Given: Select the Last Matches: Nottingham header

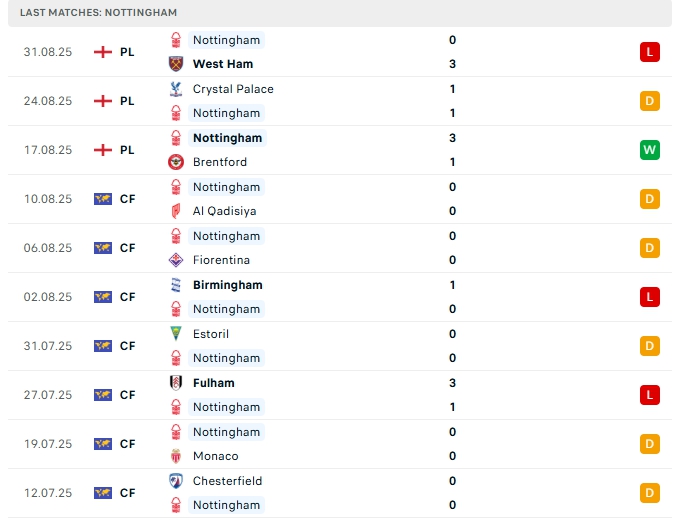Looking at the screenshot, I should click(x=98, y=12).
